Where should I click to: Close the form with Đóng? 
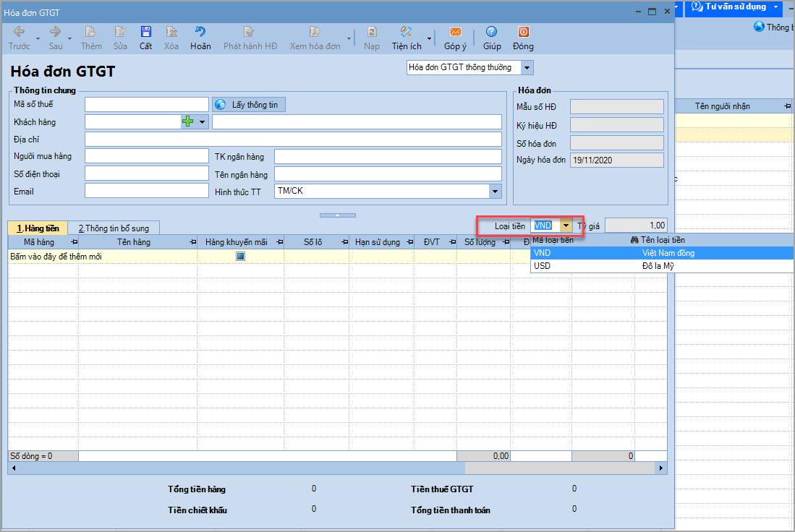pyautogui.click(x=523, y=38)
